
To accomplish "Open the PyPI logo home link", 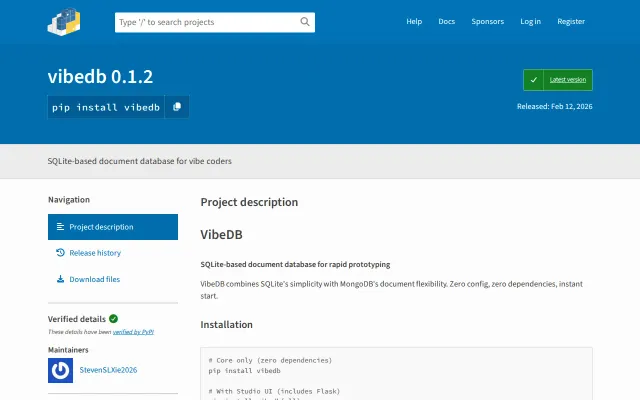I will click(x=64, y=22).
